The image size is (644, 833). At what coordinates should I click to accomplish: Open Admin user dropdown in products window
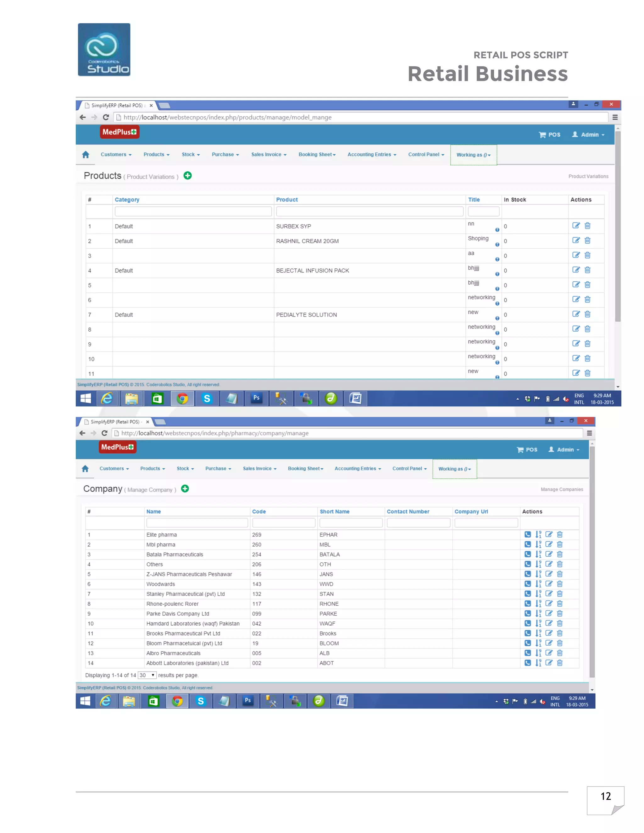coord(588,135)
